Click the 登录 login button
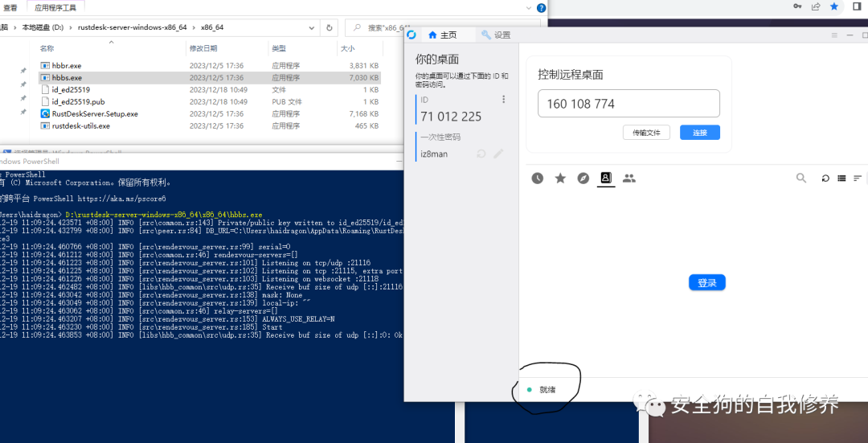Viewport: 868px width, 443px height. [x=707, y=282]
